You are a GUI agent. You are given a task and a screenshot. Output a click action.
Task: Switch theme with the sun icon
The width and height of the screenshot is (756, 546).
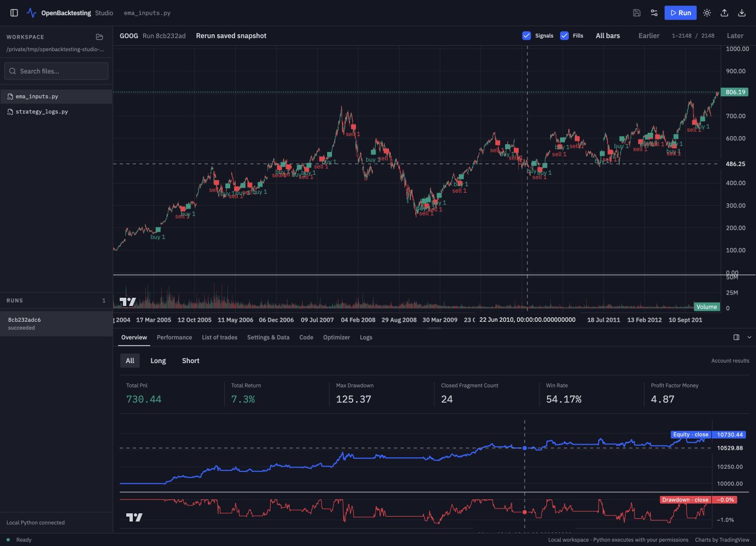coord(707,13)
